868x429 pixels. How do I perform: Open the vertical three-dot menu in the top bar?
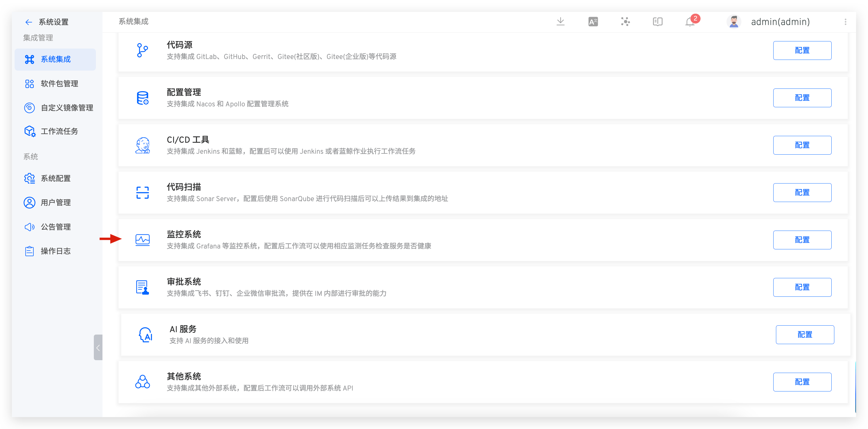pos(845,22)
